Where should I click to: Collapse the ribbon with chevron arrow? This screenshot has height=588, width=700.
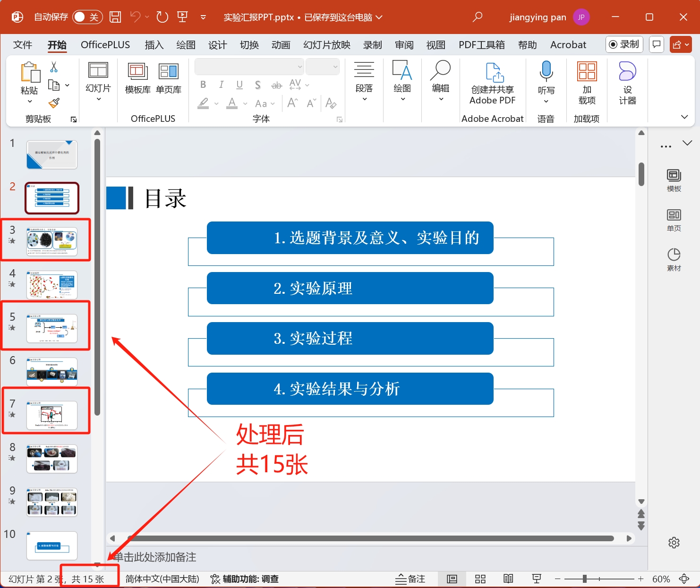pyautogui.click(x=684, y=117)
